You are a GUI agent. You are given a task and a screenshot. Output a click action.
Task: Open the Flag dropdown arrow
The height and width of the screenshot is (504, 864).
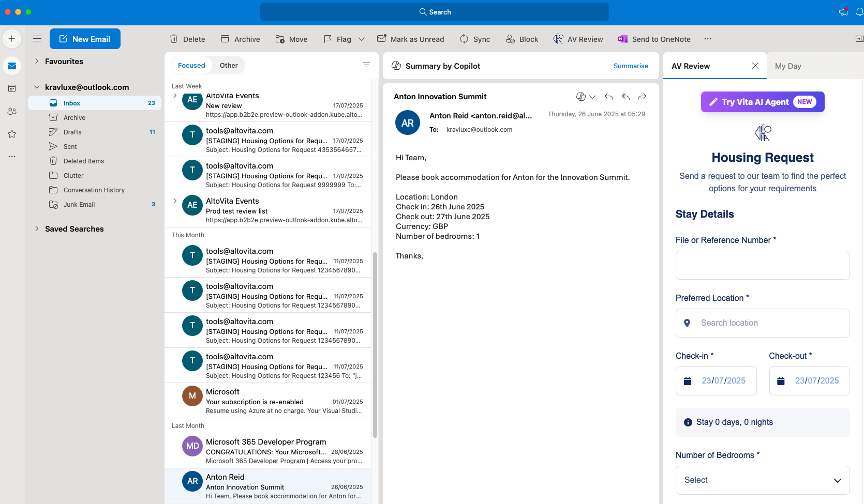point(362,39)
